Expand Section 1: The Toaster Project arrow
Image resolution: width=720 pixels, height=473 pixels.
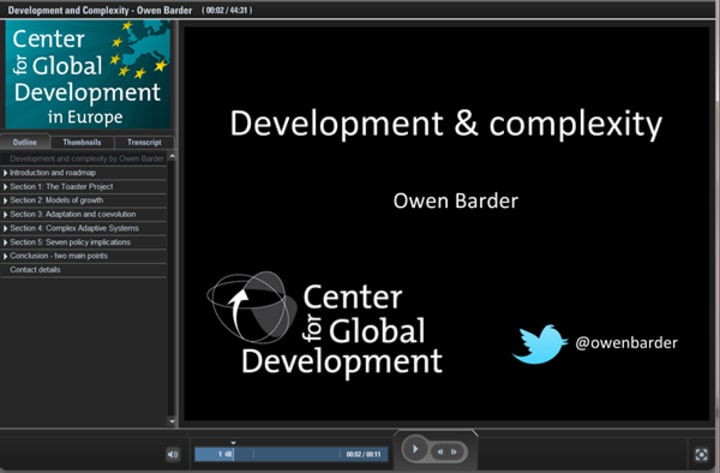click(5, 187)
